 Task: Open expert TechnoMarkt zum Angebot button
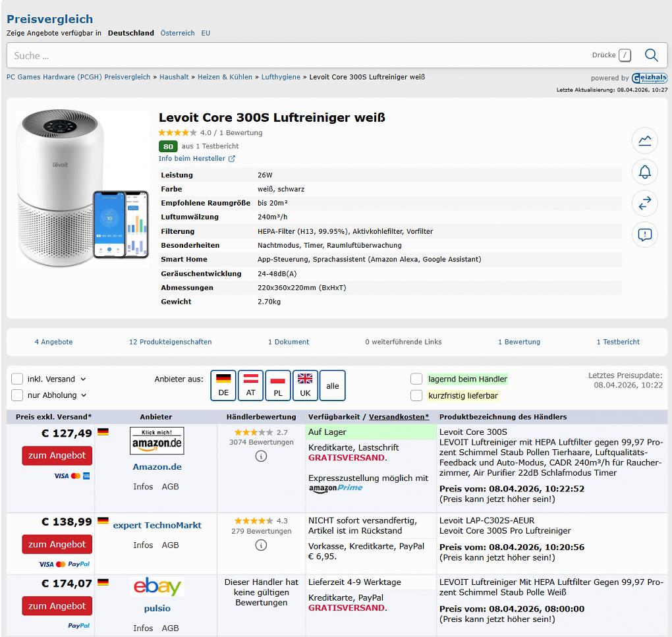[57, 545]
